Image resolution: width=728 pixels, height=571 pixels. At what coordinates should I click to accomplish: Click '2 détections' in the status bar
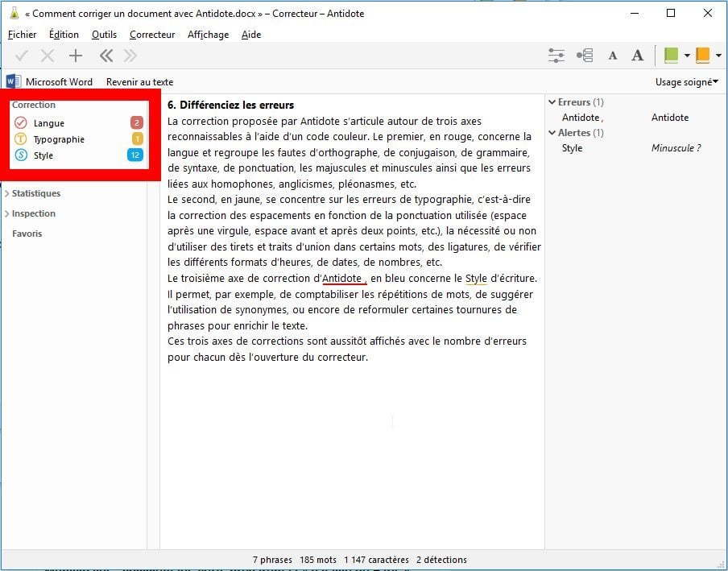[x=441, y=560]
